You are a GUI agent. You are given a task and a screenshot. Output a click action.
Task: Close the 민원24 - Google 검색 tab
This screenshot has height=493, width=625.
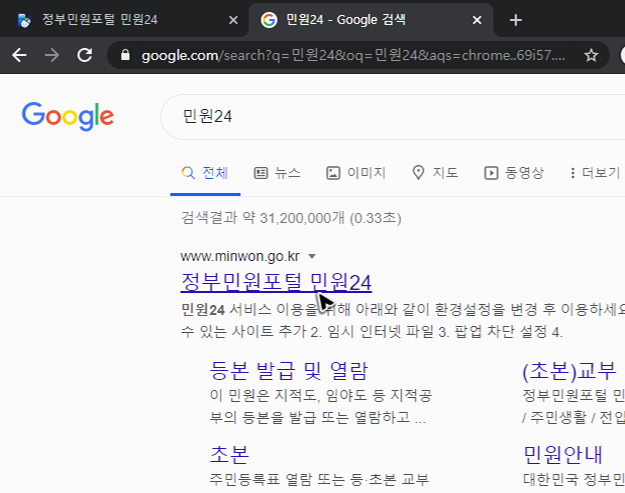point(477,20)
